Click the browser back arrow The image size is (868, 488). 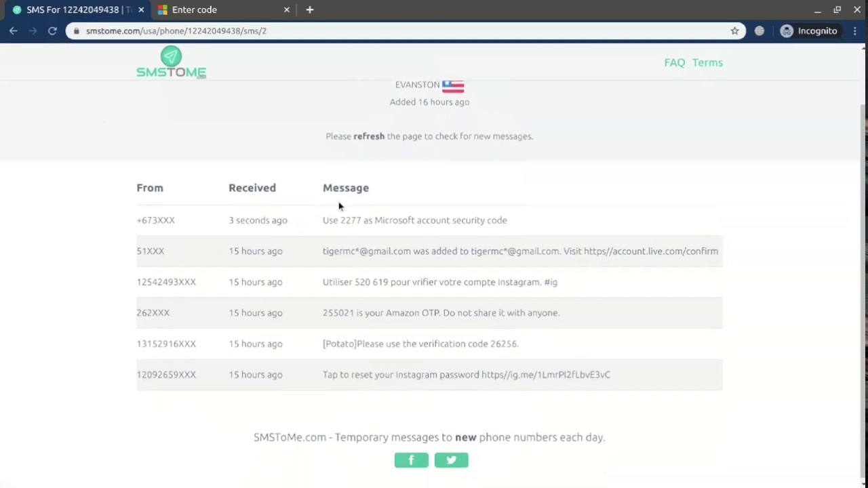tap(14, 30)
